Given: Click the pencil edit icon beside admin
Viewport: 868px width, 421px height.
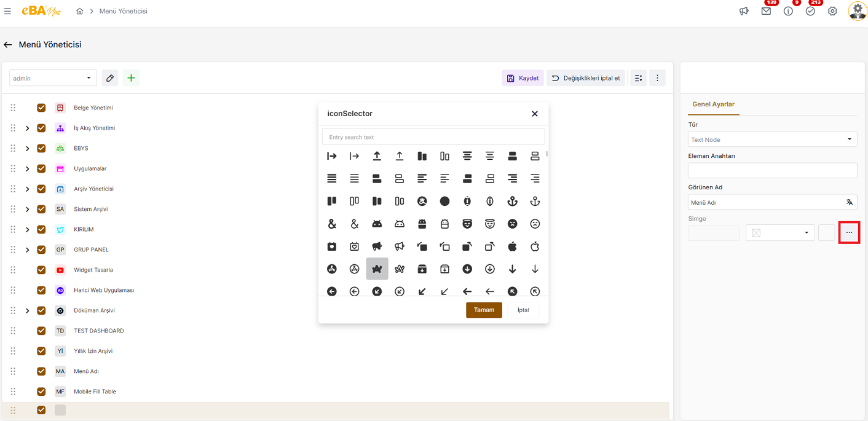Looking at the screenshot, I should tap(110, 78).
